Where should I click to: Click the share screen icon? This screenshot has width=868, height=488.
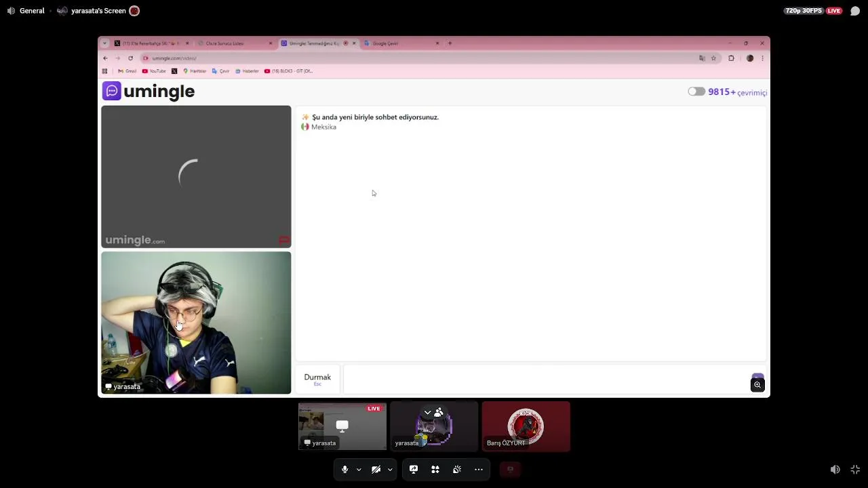tap(414, 469)
